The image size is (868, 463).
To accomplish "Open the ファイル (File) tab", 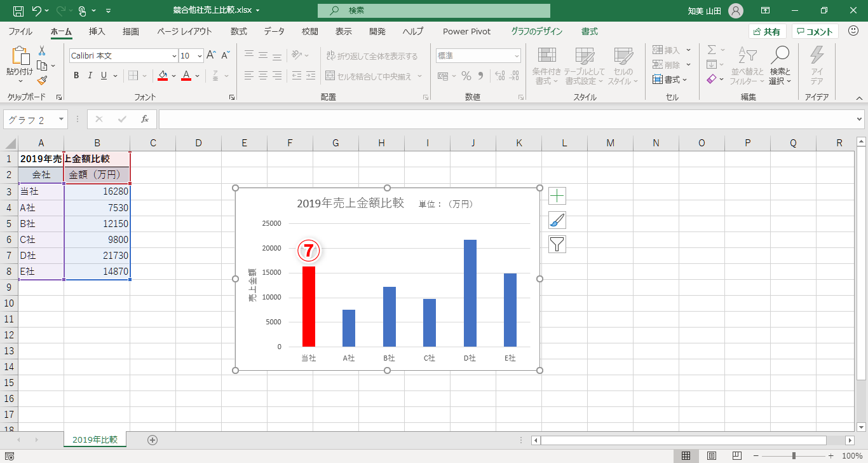I will pos(20,31).
